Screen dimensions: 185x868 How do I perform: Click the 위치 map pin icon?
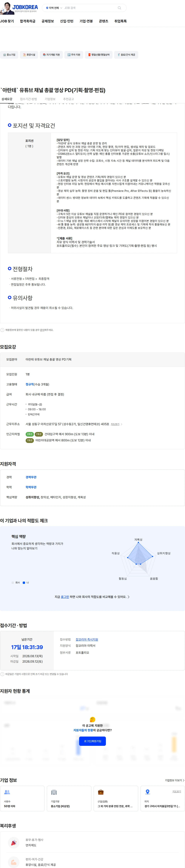click(x=147, y=792)
